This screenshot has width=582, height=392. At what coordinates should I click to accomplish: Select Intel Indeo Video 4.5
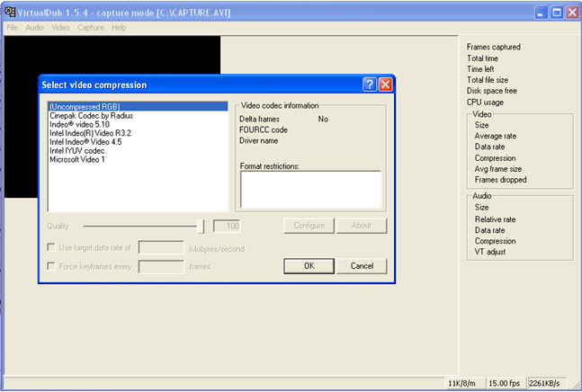coord(138,142)
